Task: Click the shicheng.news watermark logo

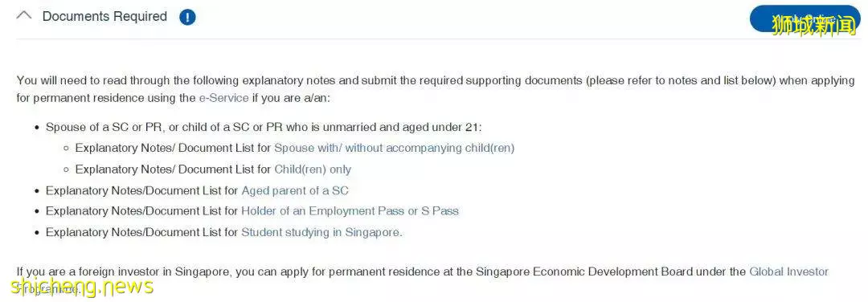Action: 82,286
